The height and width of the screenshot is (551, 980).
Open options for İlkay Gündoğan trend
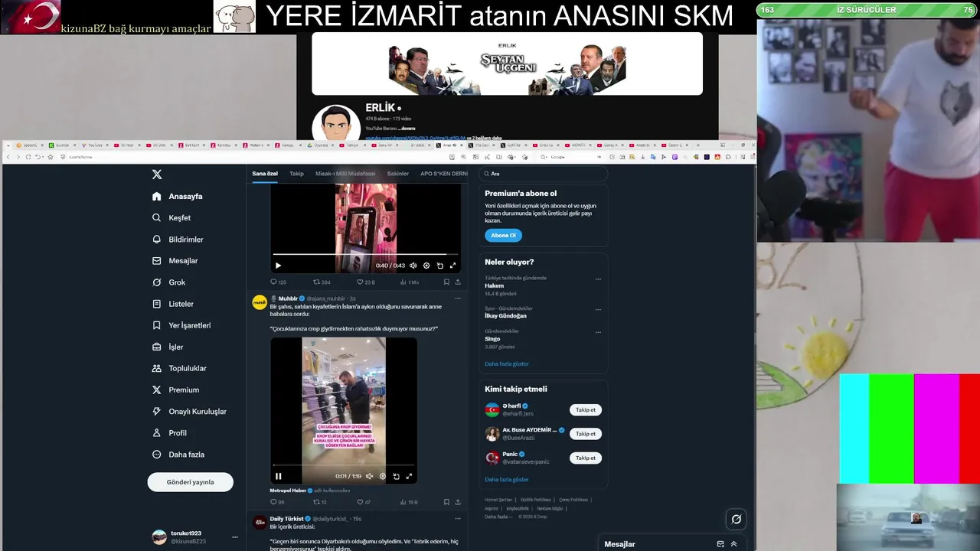(598, 308)
